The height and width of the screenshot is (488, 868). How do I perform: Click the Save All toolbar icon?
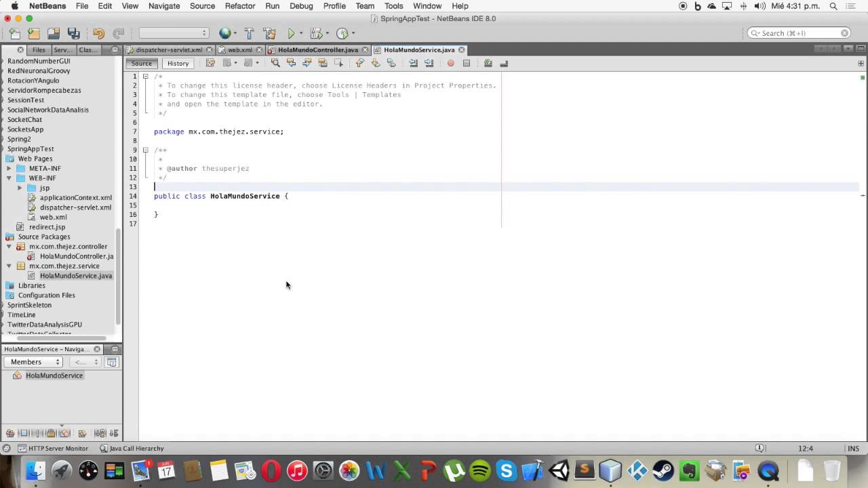[74, 33]
